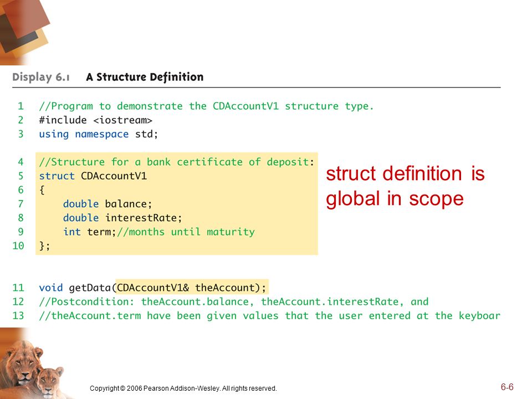This screenshot has height=399, width=532.
Task: Click red 'global in scope' annotation
Action: tap(395, 199)
